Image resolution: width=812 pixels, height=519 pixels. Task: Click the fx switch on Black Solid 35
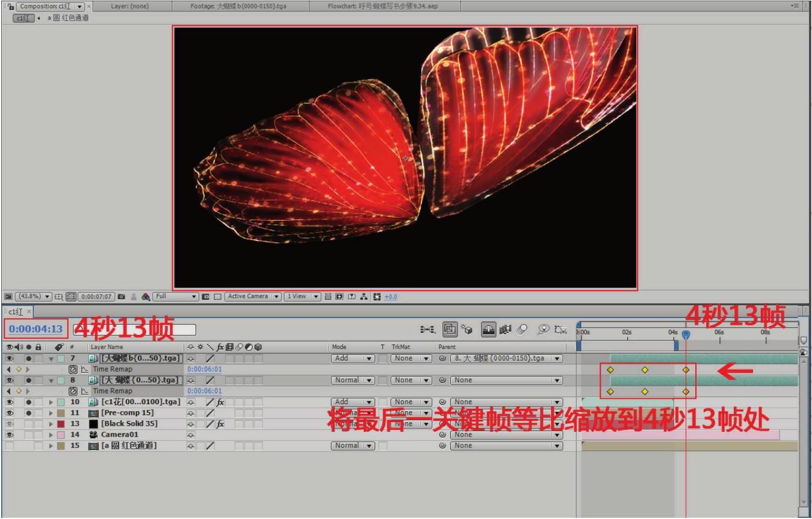(220, 424)
